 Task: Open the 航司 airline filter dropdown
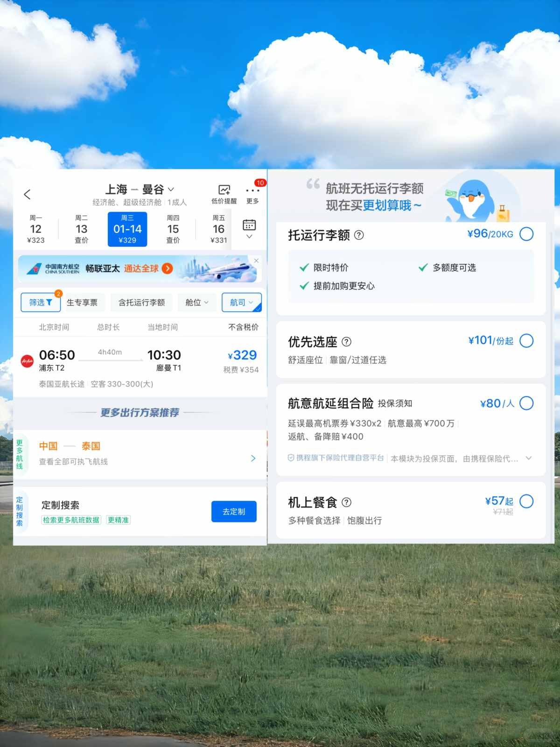[x=241, y=303]
